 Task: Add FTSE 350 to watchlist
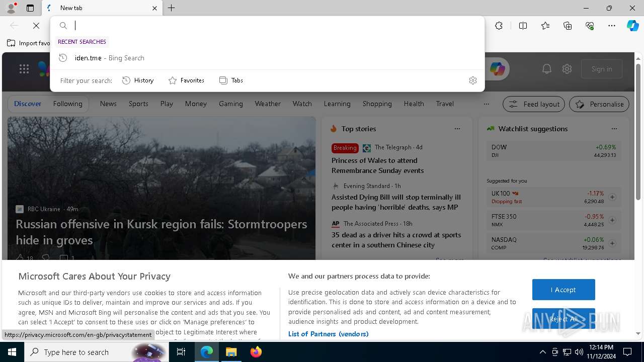[612, 220]
